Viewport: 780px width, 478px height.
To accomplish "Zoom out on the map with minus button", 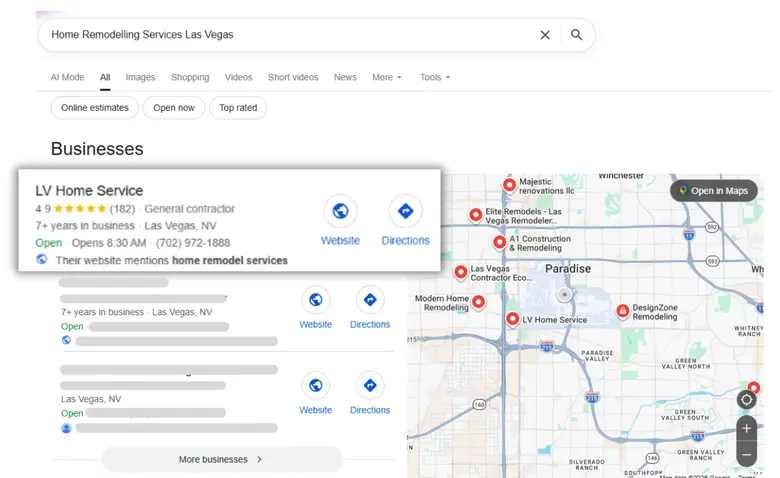I will tap(747, 454).
